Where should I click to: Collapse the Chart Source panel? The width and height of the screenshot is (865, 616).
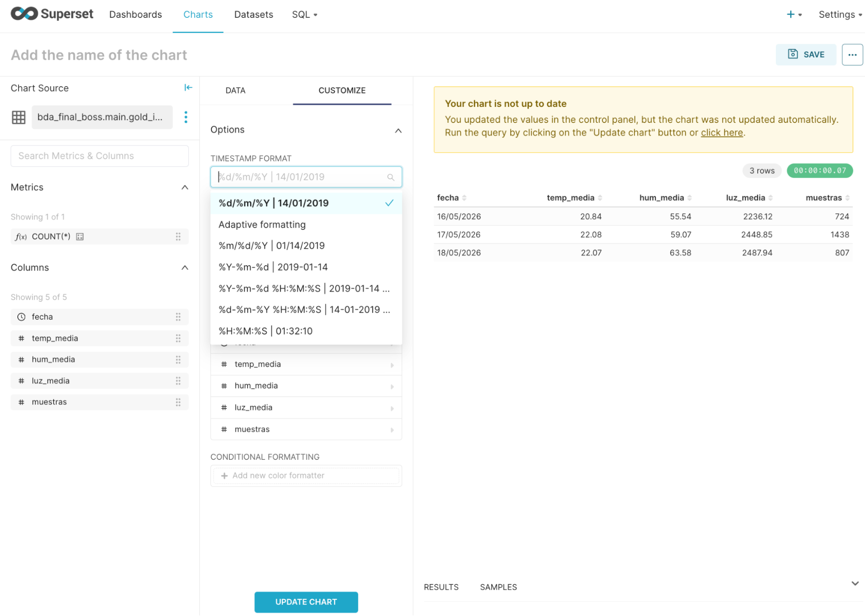pos(188,88)
